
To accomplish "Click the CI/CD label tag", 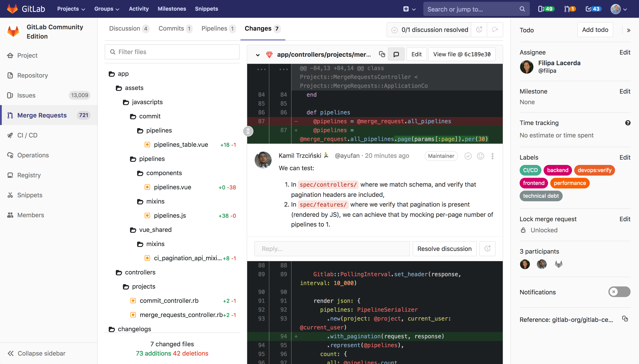I will pos(530,170).
